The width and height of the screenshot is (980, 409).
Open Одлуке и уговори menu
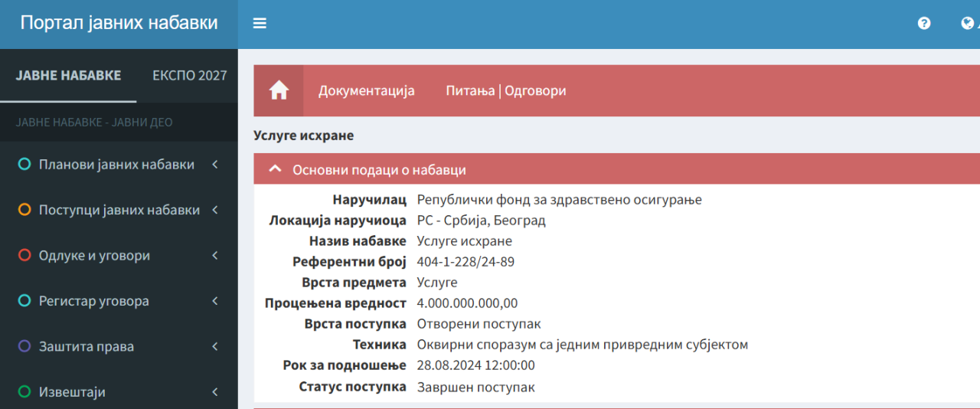point(119,256)
